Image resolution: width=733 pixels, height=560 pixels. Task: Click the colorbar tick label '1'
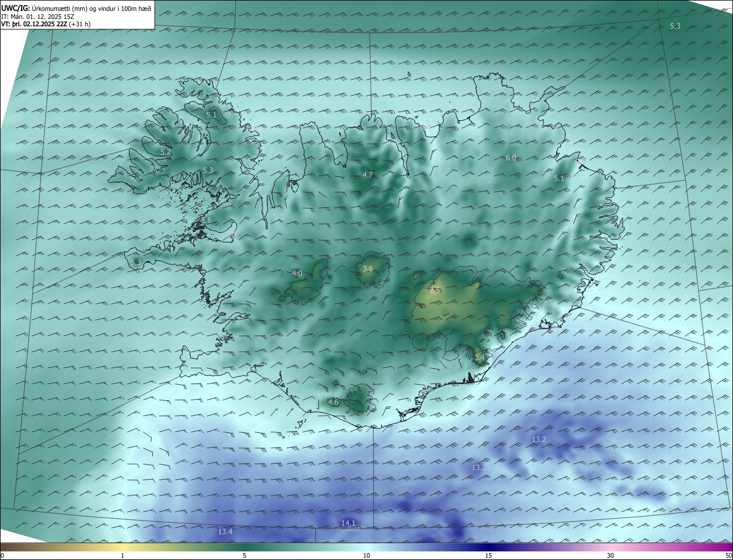tap(123, 555)
